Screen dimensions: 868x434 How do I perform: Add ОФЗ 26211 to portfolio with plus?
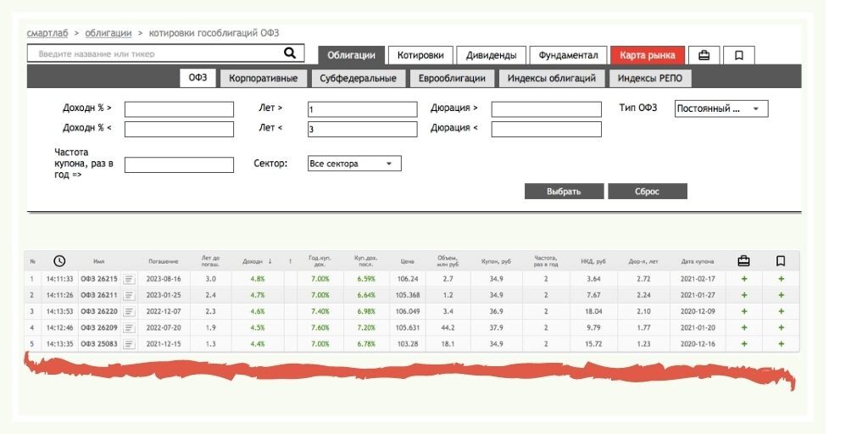tap(744, 295)
